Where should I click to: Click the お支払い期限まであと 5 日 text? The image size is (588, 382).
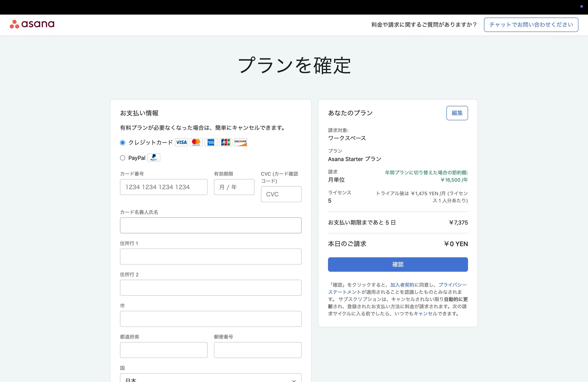[x=362, y=223]
